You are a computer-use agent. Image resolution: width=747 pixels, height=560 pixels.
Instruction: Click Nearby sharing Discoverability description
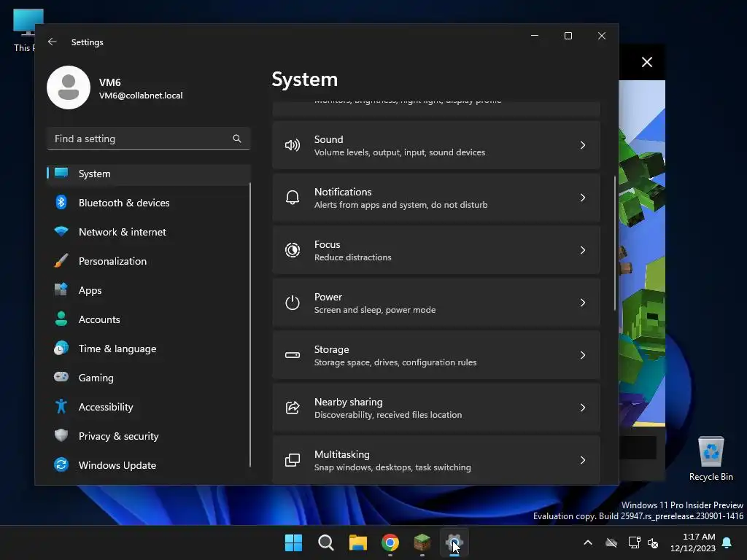[x=388, y=415]
